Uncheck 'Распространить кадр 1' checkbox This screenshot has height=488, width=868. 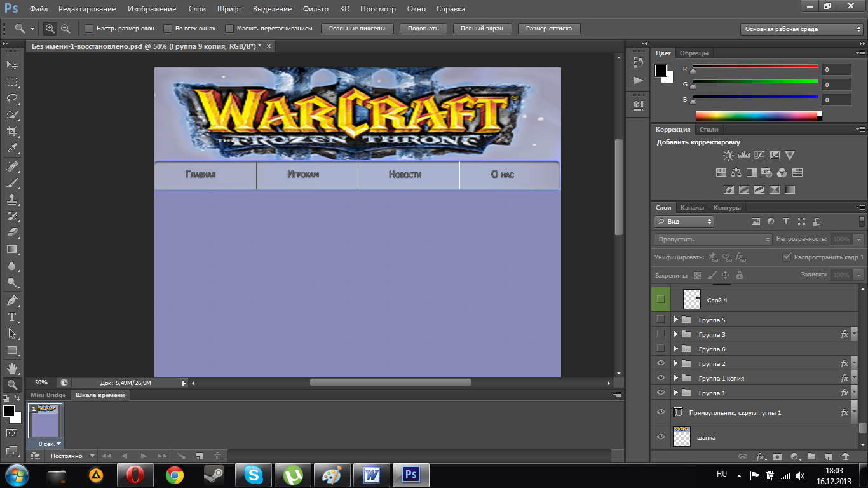(787, 257)
